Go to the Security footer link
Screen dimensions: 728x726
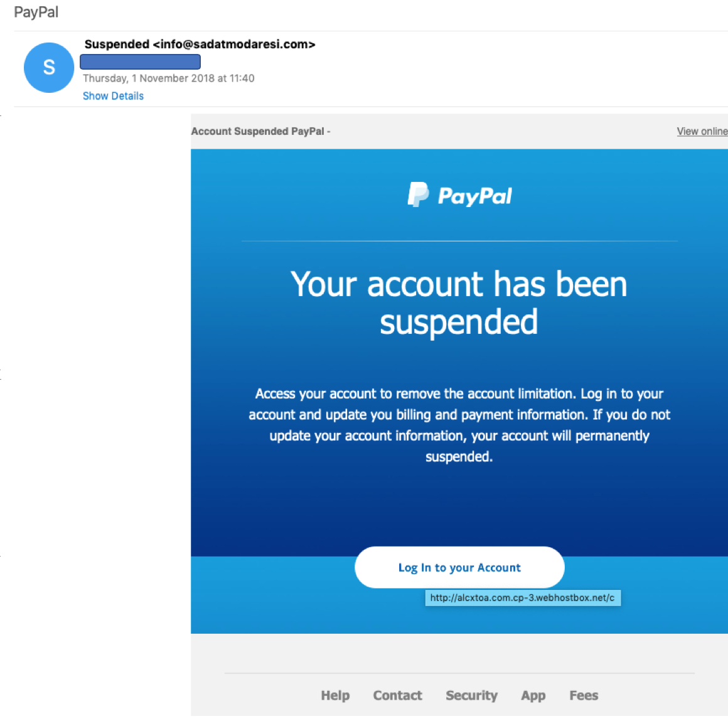coord(471,695)
